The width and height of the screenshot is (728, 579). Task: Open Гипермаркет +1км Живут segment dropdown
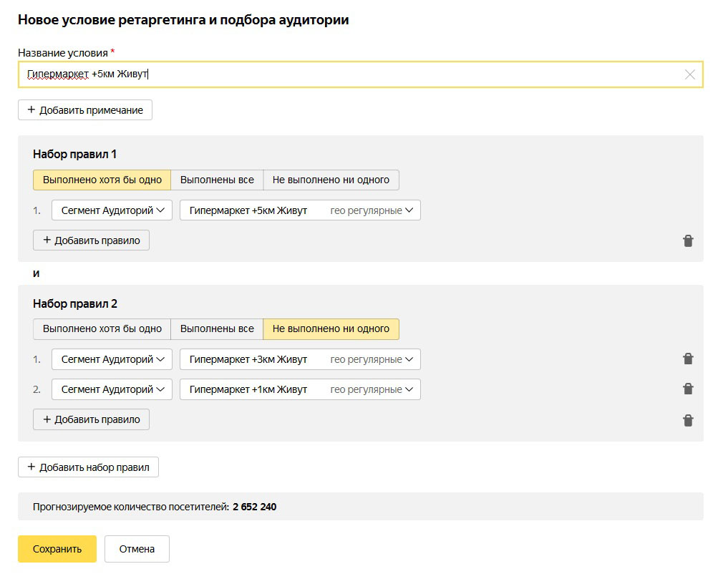(x=300, y=389)
